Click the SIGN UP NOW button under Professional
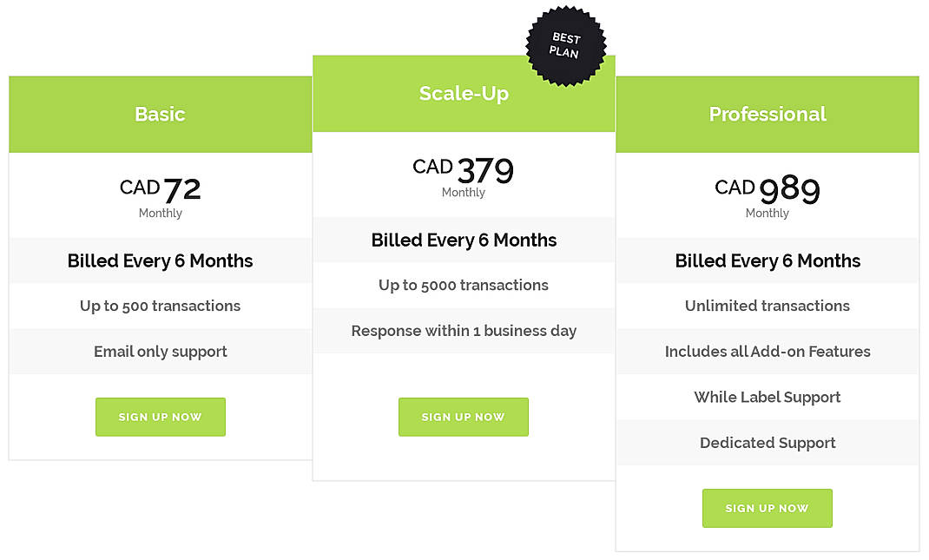The image size is (929, 560). [x=767, y=508]
